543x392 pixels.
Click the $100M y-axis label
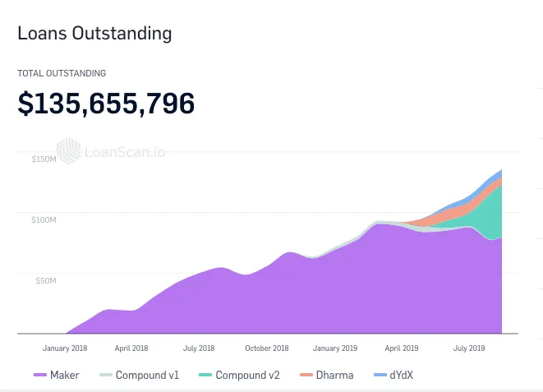[x=44, y=220]
